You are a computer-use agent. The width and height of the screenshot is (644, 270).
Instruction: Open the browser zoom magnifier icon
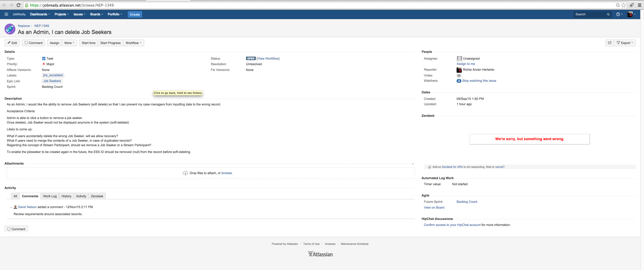[618, 5]
